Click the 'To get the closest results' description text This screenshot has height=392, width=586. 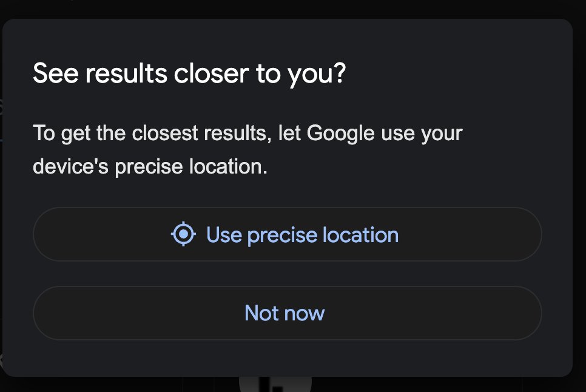248,149
